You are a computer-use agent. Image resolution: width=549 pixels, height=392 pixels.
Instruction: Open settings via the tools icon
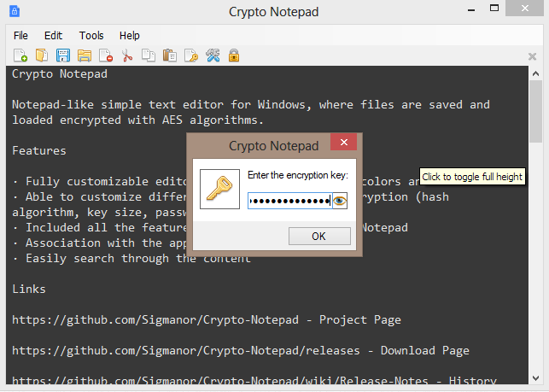(x=213, y=56)
